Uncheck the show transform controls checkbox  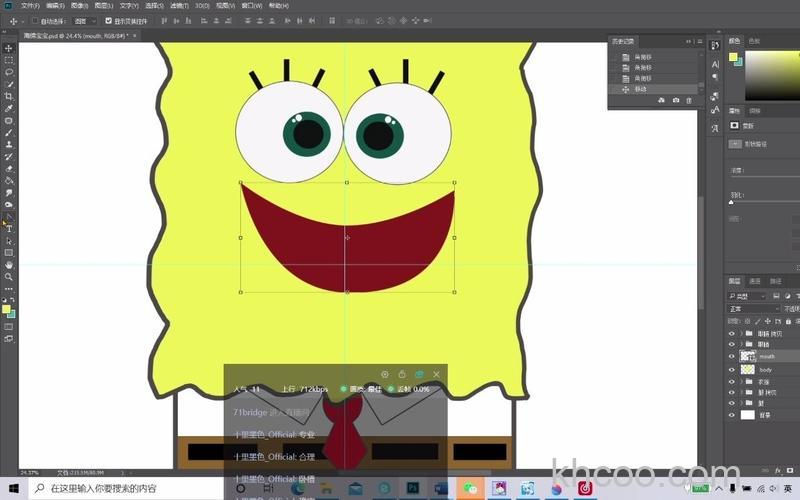[107, 20]
